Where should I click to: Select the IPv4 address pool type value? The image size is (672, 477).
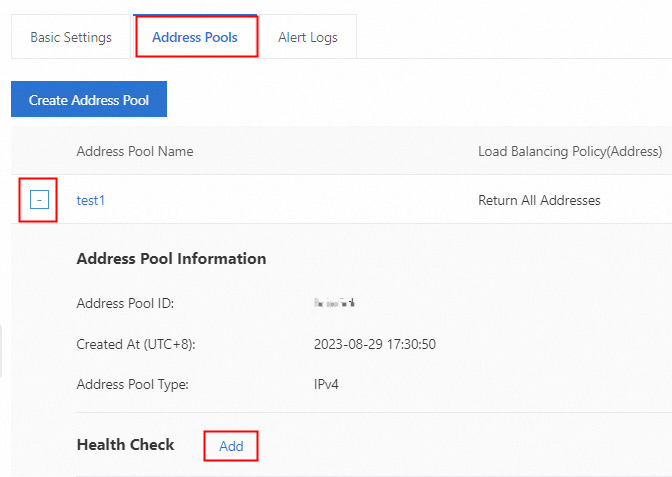pos(326,384)
